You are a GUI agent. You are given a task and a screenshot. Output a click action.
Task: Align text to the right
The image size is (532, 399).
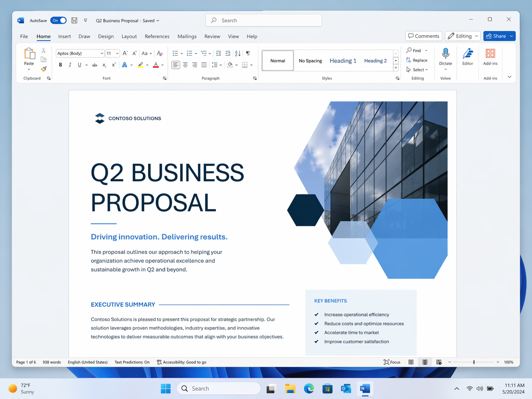[194, 65]
